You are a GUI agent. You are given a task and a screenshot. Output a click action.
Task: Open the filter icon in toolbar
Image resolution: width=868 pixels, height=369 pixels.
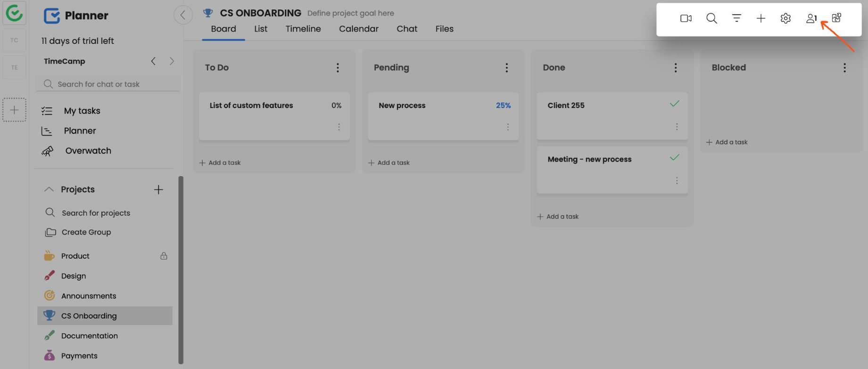pos(736,18)
